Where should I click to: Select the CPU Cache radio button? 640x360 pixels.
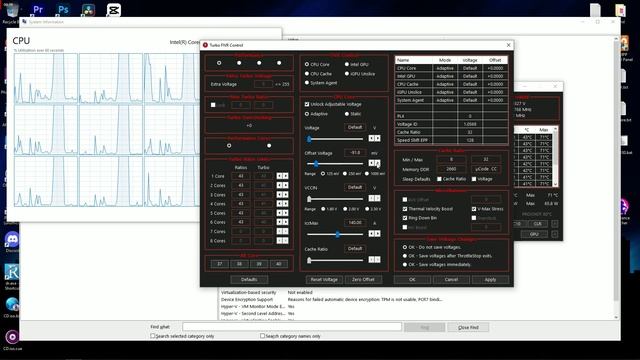307,74
